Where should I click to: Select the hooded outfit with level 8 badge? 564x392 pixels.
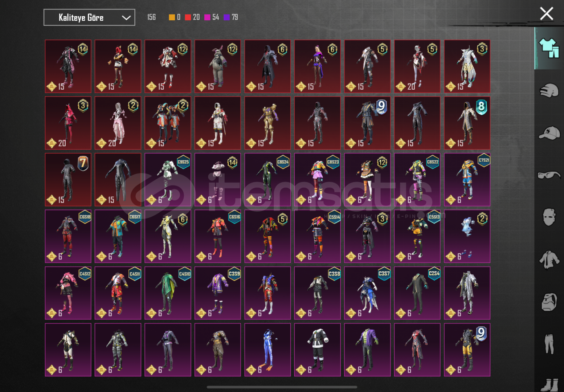[467, 123]
